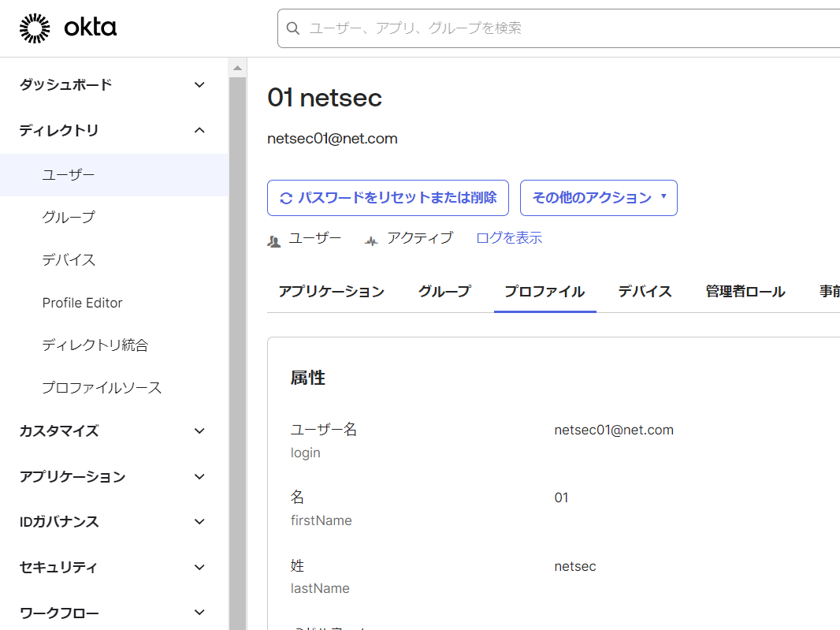
Task: Select ユーザー in the sidebar
Action: 114,175
